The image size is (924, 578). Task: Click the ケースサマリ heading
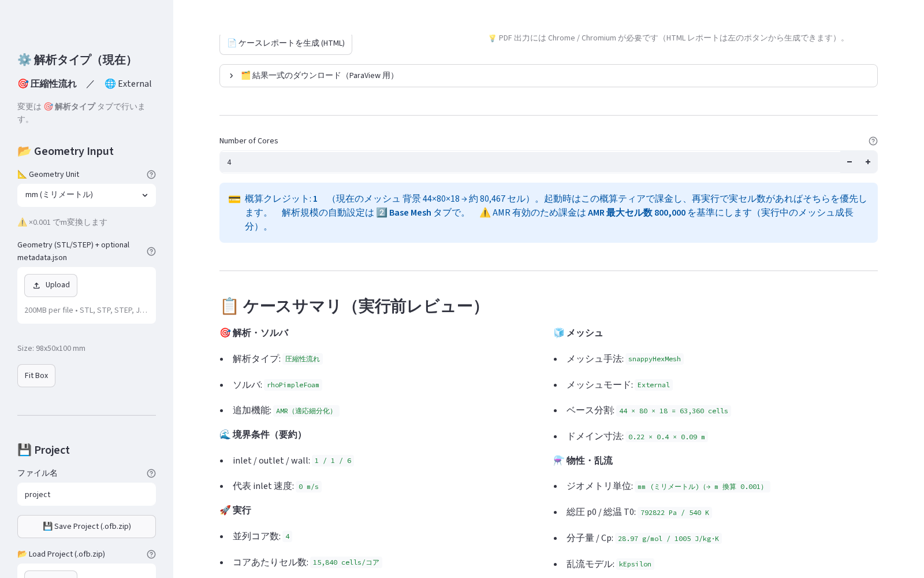(353, 306)
